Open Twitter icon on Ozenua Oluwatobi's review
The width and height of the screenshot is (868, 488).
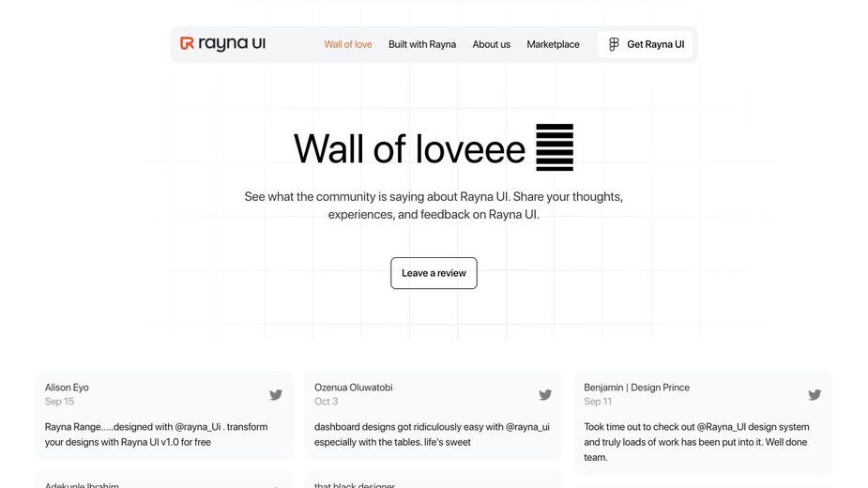[x=545, y=395]
